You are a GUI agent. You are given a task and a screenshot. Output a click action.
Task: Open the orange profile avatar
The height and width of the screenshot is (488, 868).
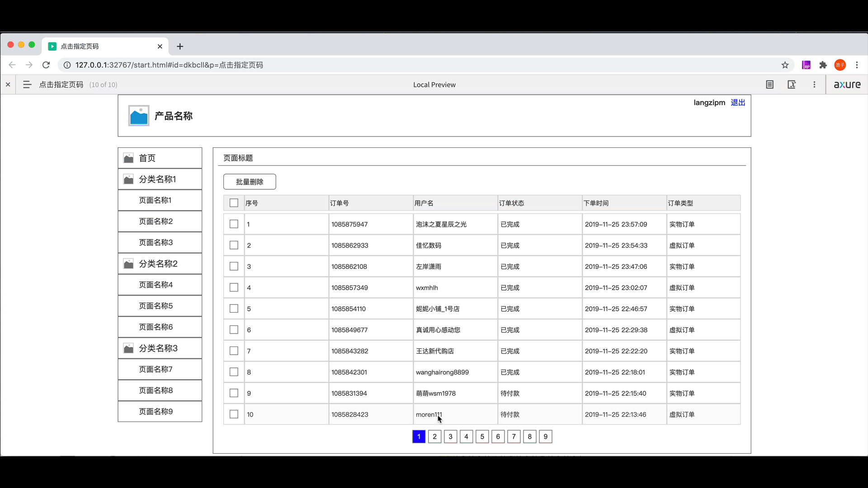pos(840,65)
